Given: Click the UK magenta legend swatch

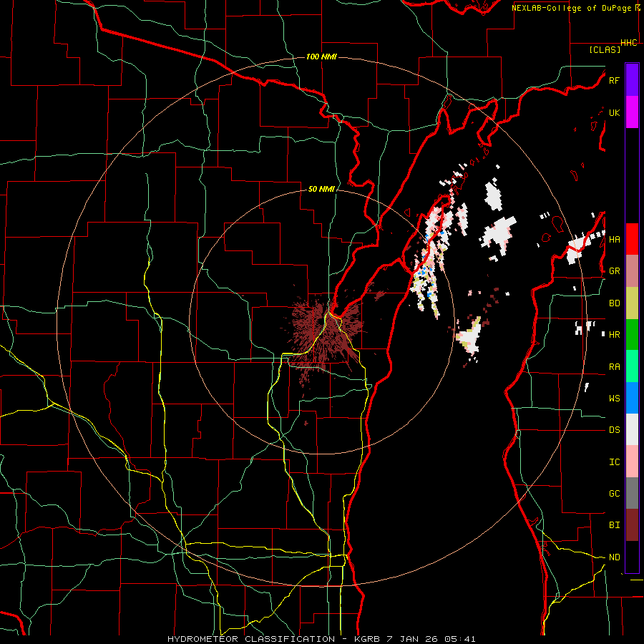Looking at the screenshot, I should 632,112.
